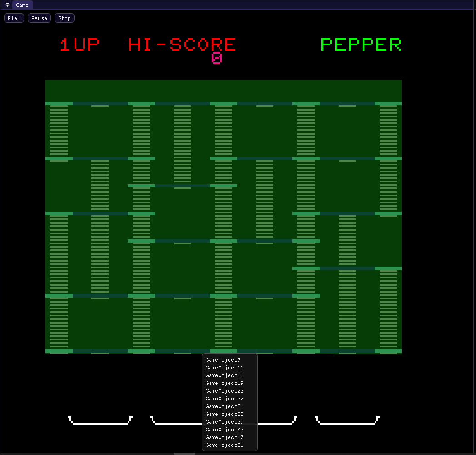This screenshot has height=455, width=476.
Task: Click the green PEPPER label
Action: tap(361, 44)
